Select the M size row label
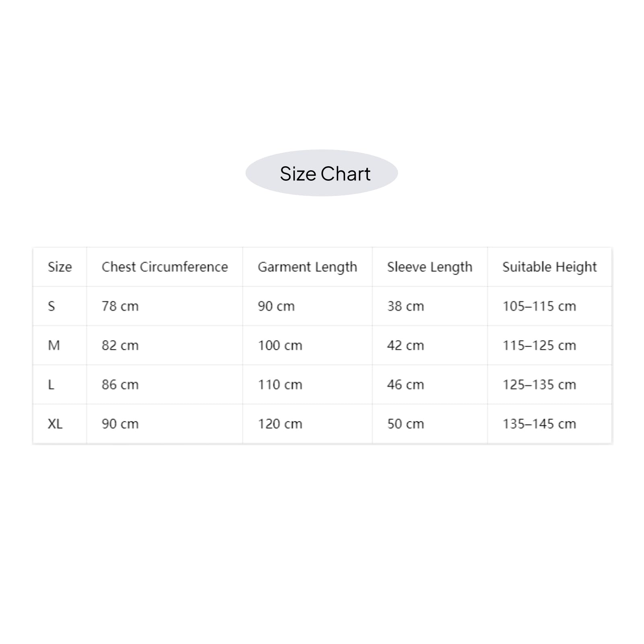 click(60, 345)
